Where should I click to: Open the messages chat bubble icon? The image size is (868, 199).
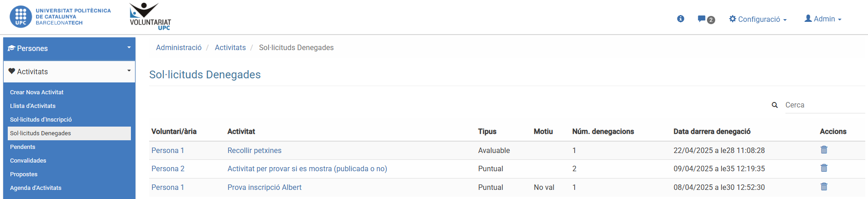point(702,19)
